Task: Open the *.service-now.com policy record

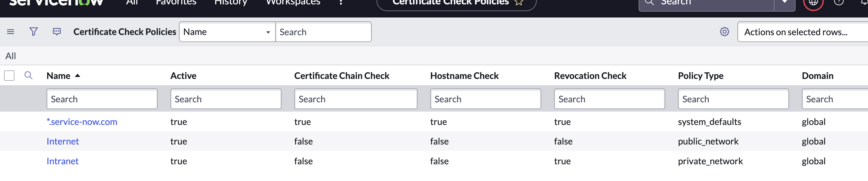Action: (82, 122)
